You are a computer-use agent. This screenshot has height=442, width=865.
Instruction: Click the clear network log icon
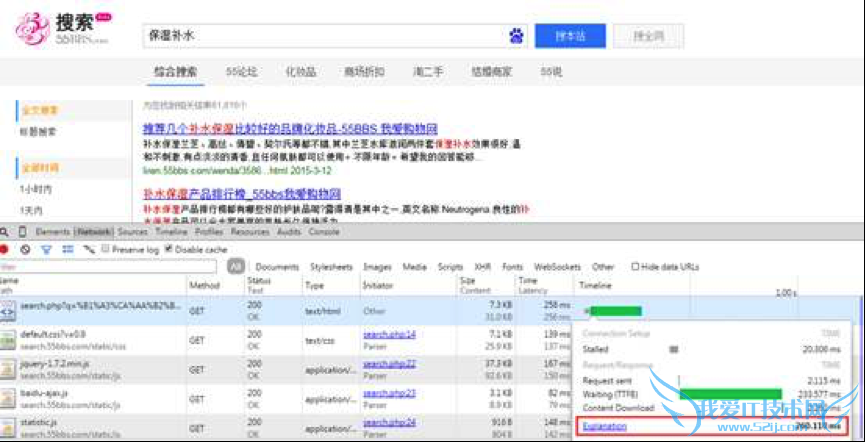25,249
